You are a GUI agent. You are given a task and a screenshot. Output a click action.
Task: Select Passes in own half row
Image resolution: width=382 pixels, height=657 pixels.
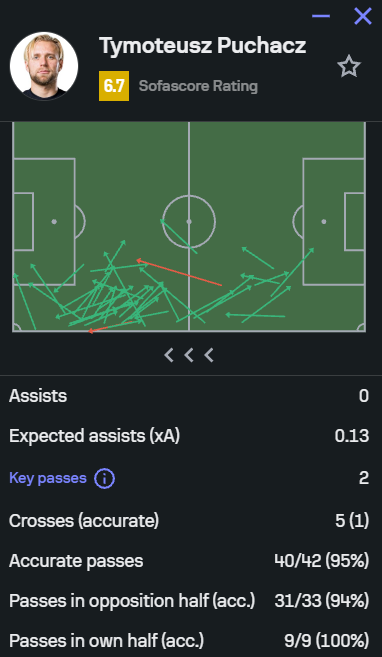coord(189,641)
